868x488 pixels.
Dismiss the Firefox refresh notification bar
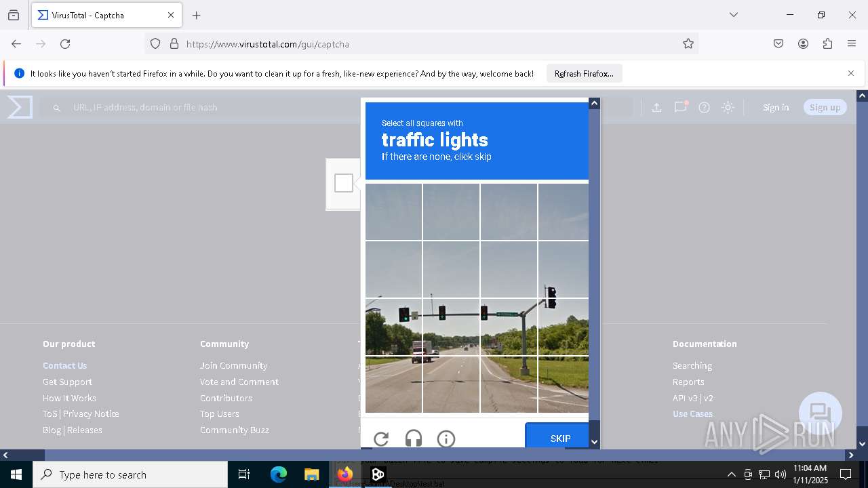(x=851, y=73)
